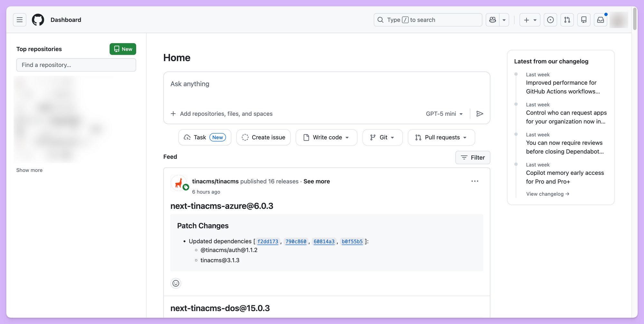Open the feed item options kebab menu
Screen dimensions: 644x324
pyautogui.click(x=474, y=181)
